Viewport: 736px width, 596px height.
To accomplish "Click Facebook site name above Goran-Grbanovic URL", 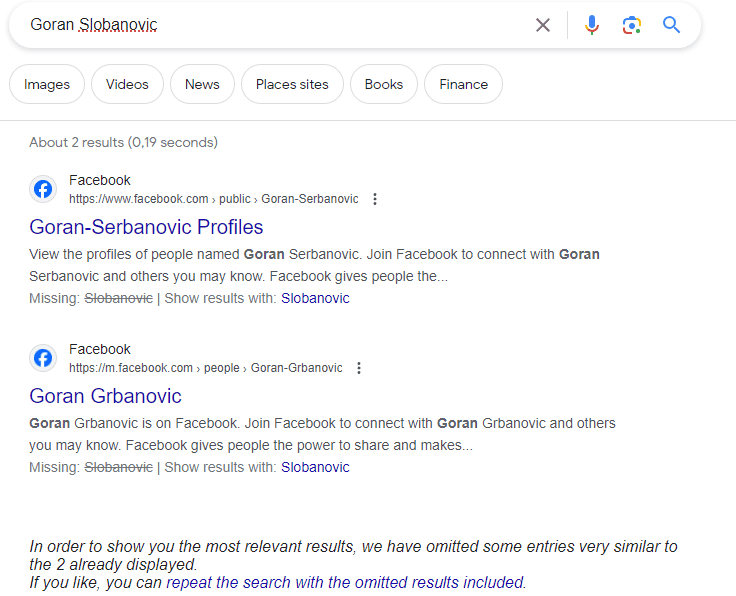I will coord(100,349).
